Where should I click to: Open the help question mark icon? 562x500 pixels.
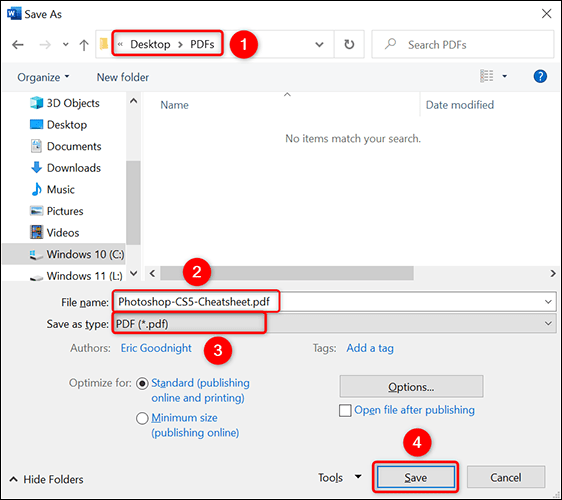tap(540, 76)
